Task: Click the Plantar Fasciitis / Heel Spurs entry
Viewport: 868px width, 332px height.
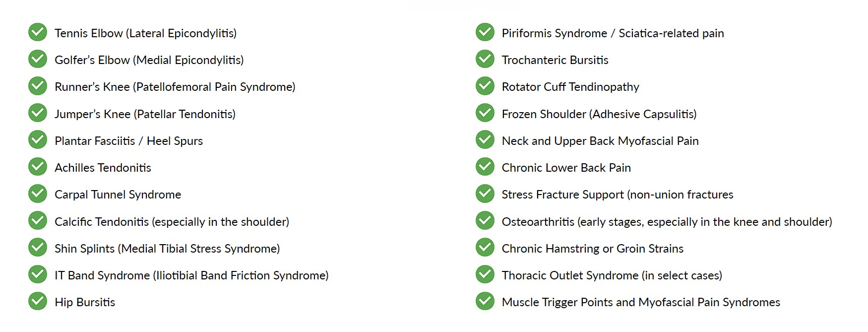Action: 129,141
